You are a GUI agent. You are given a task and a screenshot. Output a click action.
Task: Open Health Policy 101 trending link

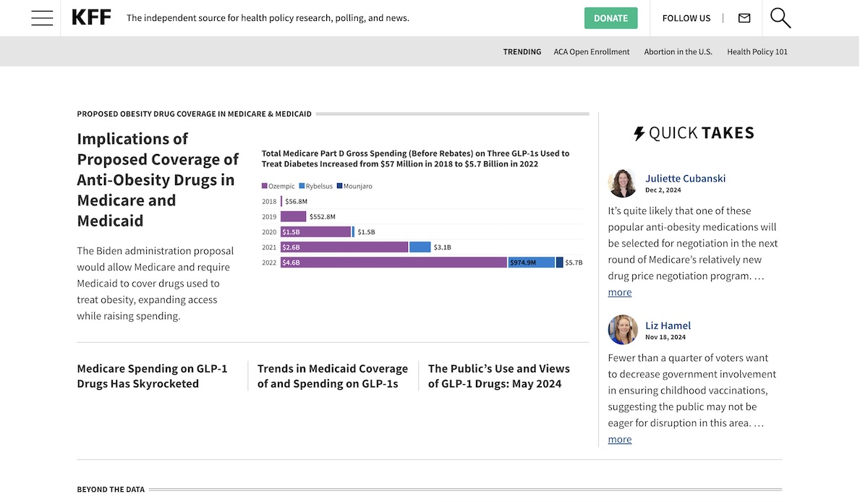(757, 52)
